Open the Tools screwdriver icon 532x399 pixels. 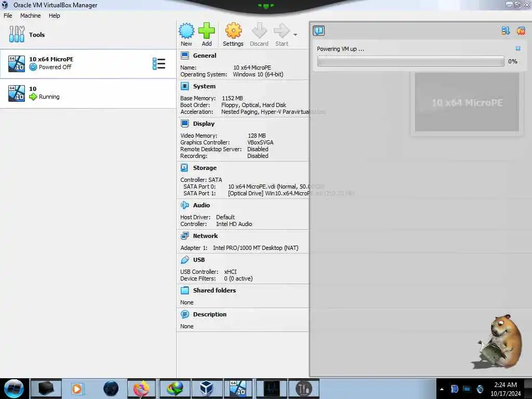point(17,34)
